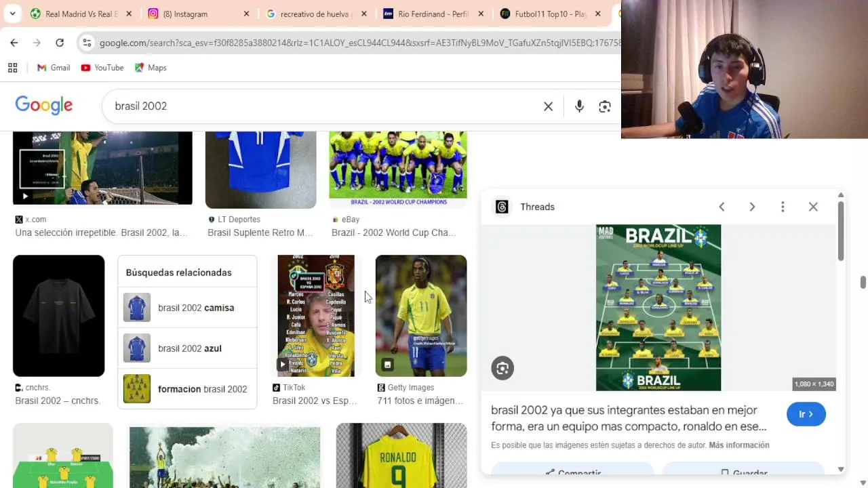Image resolution: width=868 pixels, height=488 pixels.
Task: Open the YouTube bookmark
Action: 102,68
